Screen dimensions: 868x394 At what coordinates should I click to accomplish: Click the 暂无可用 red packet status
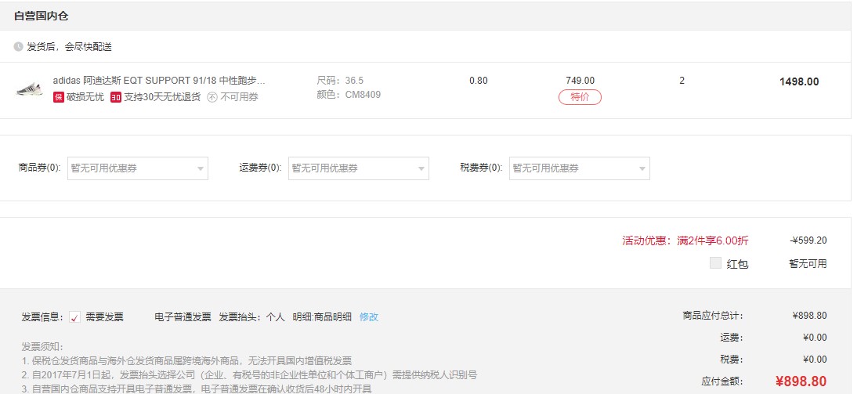point(808,263)
